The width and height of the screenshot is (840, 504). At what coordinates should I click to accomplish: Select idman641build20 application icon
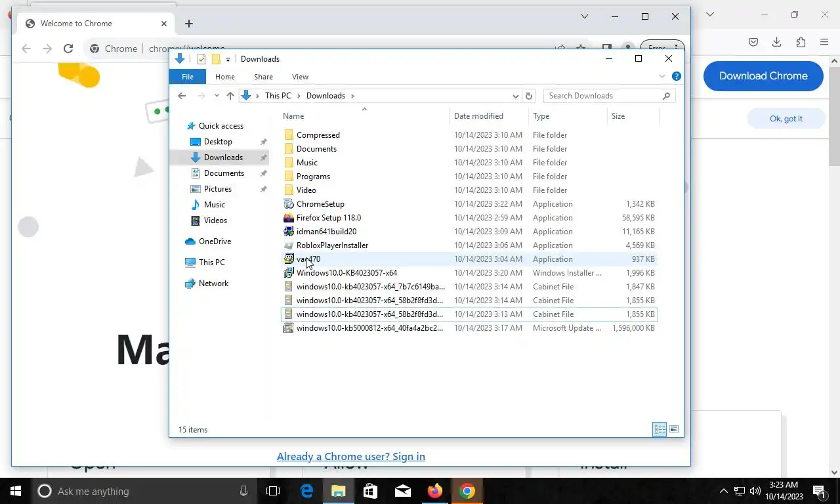(x=288, y=232)
